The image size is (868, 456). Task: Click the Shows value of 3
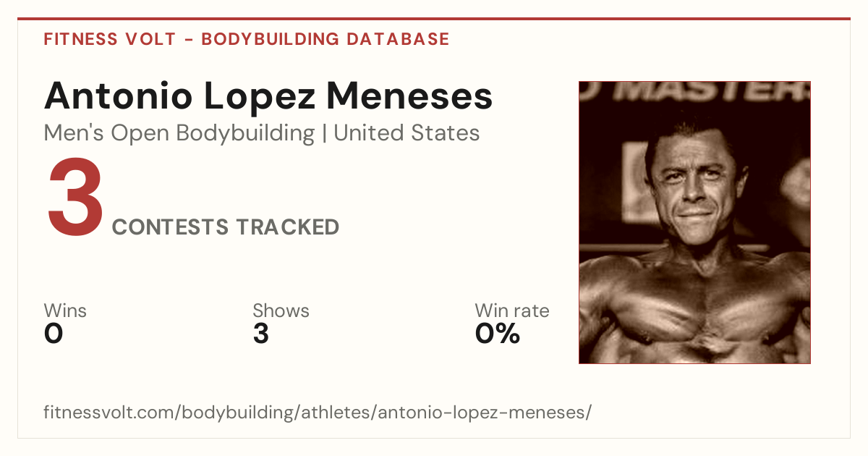pyautogui.click(x=261, y=334)
